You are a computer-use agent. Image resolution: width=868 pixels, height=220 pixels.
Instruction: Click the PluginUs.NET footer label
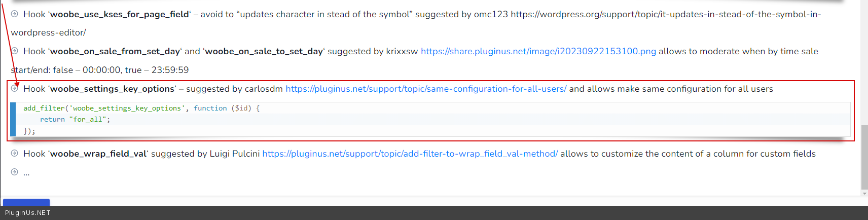coord(28,213)
